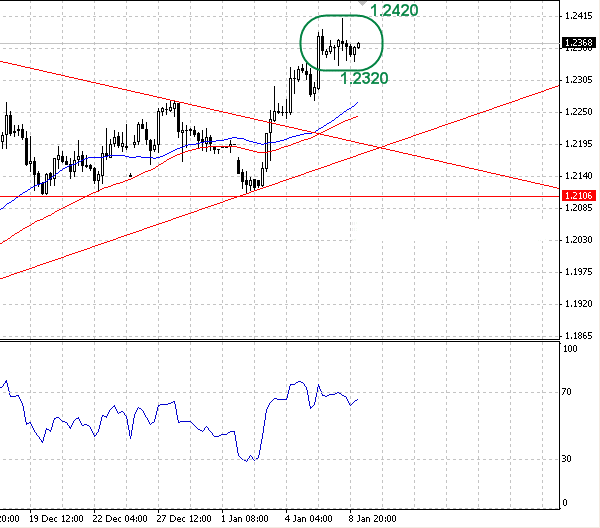Select the 1.2415 price axis label
Image resolution: width=600 pixels, height=528 pixels.
pyautogui.click(x=579, y=16)
